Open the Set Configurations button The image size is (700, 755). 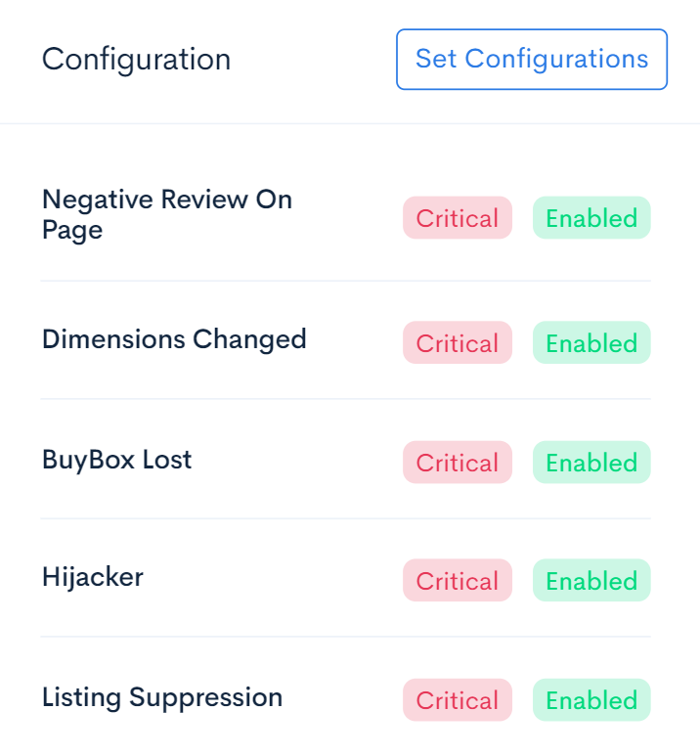pos(532,60)
